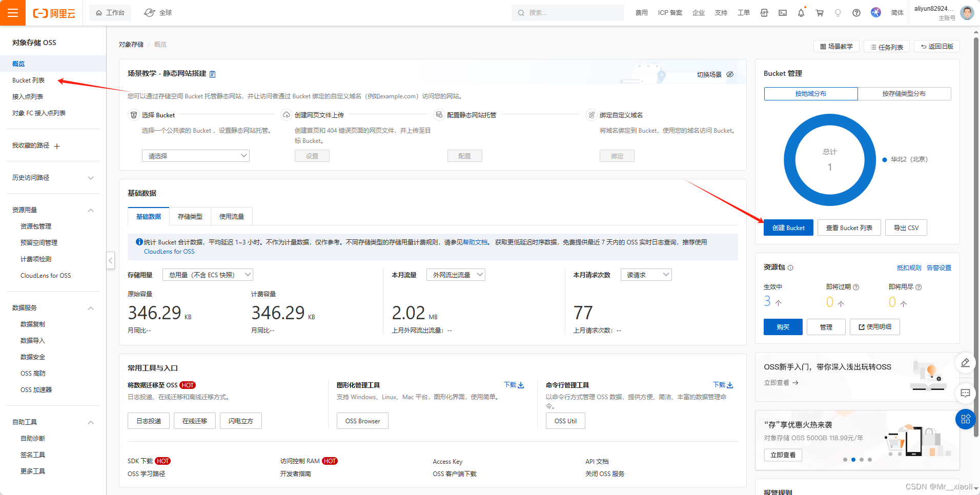980x495 pixels.
Task: Open the 请选择 Bucket dropdown
Action: [196, 156]
